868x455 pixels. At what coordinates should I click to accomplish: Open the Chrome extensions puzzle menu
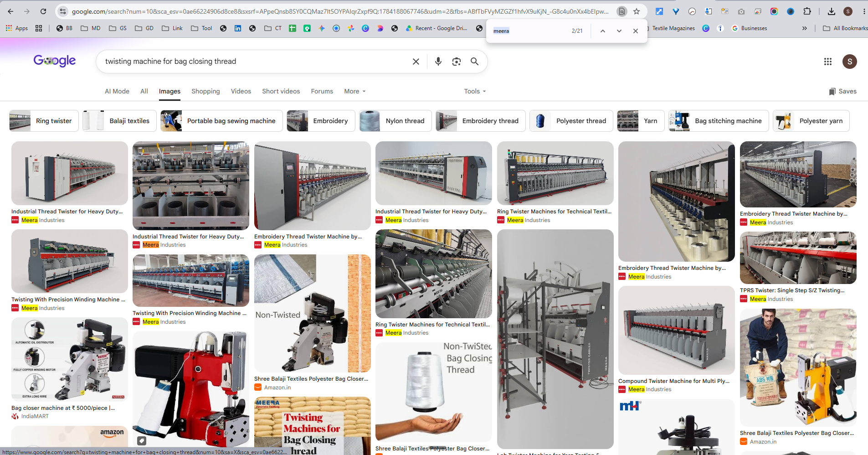click(807, 11)
